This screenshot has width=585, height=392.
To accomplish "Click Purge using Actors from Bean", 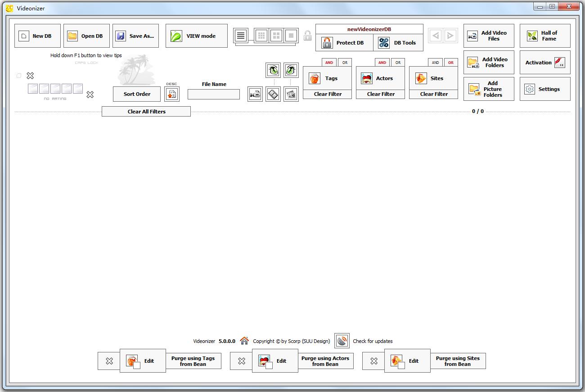I will pos(325,361).
